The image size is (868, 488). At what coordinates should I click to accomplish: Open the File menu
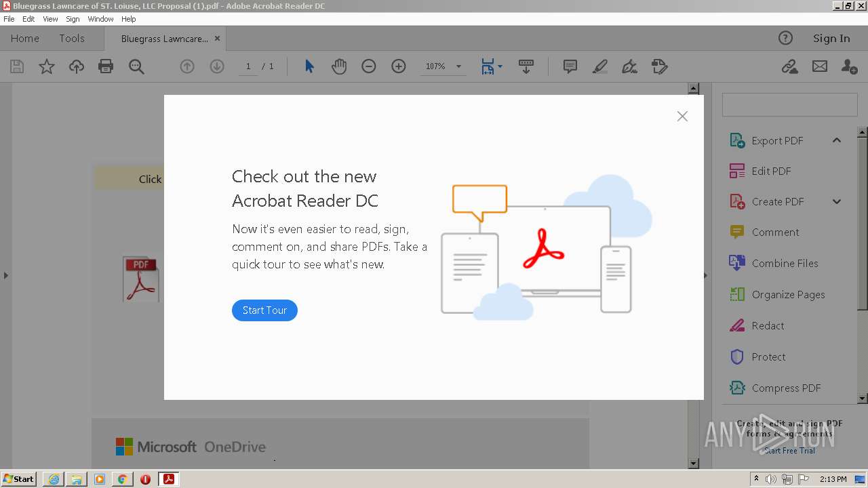[x=9, y=19]
